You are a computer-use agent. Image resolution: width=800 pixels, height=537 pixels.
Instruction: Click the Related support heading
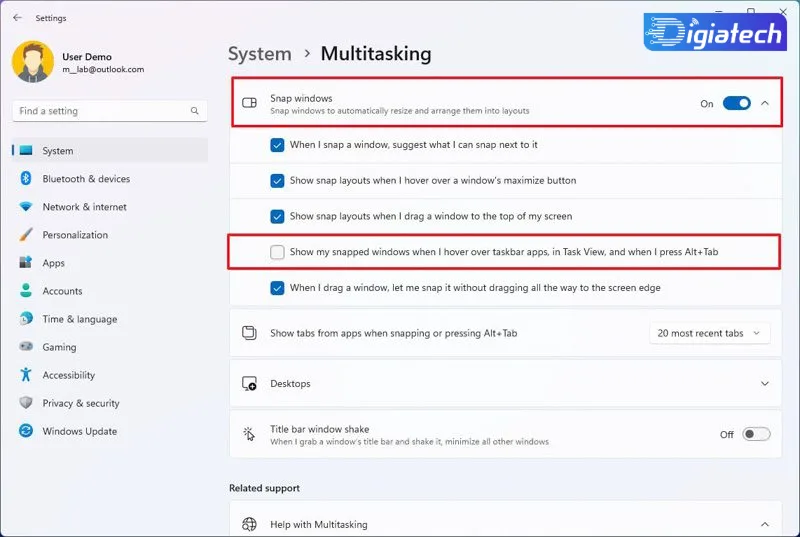264,488
